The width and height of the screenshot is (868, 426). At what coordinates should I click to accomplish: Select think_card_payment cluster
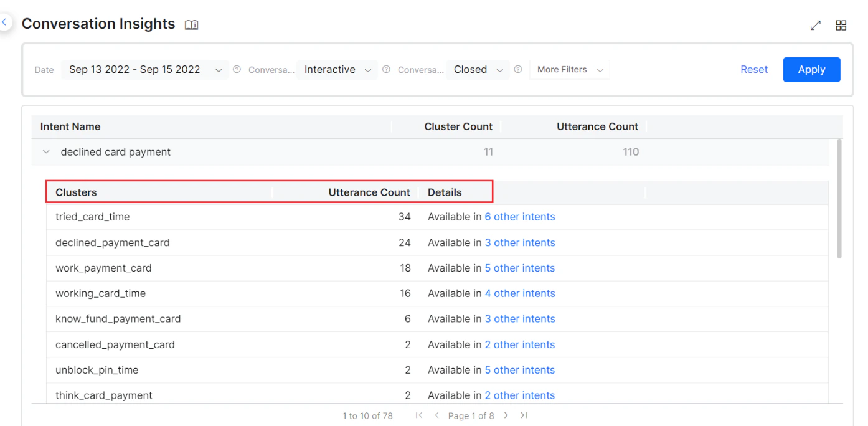pos(104,395)
